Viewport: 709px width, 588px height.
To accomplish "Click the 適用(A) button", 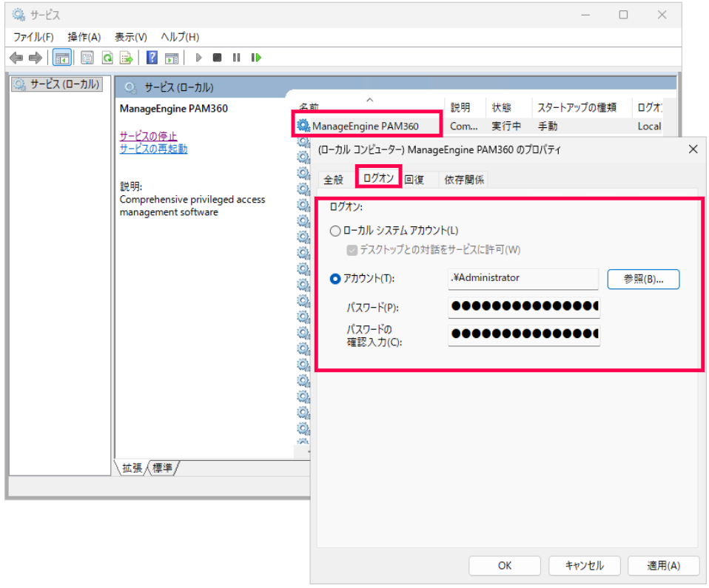I will [x=663, y=565].
